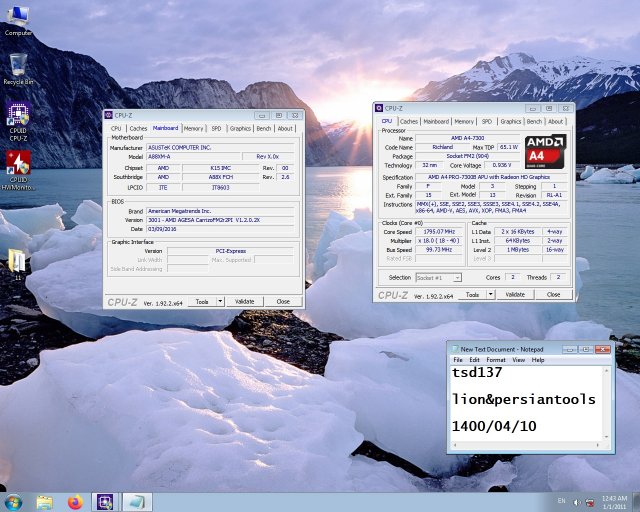640x512 pixels.
Task: Open the Format menu in Notepad
Action: pyautogui.click(x=495, y=360)
